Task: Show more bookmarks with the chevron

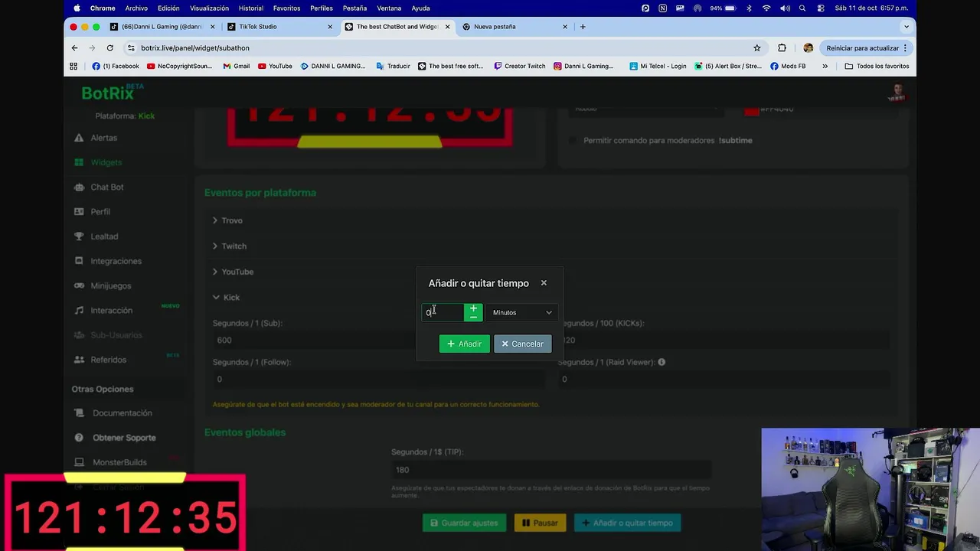Action: pos(825,66)
